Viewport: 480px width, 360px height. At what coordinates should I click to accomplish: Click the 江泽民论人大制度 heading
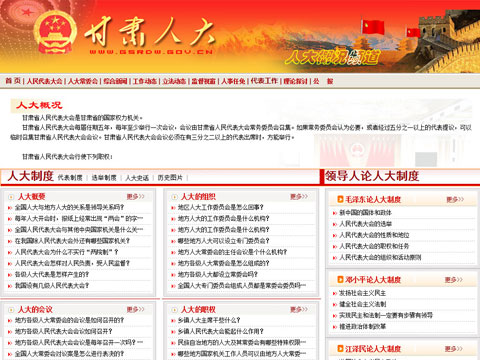point(373,349)
